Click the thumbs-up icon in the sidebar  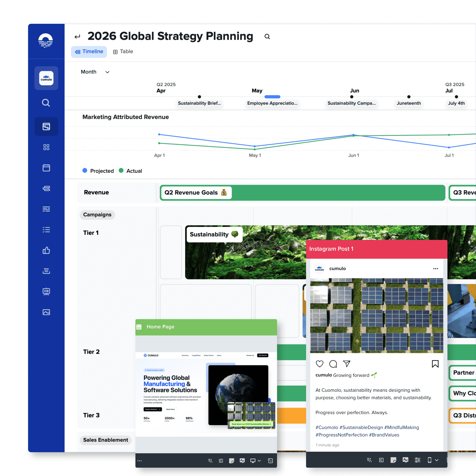tap(46, 250)
